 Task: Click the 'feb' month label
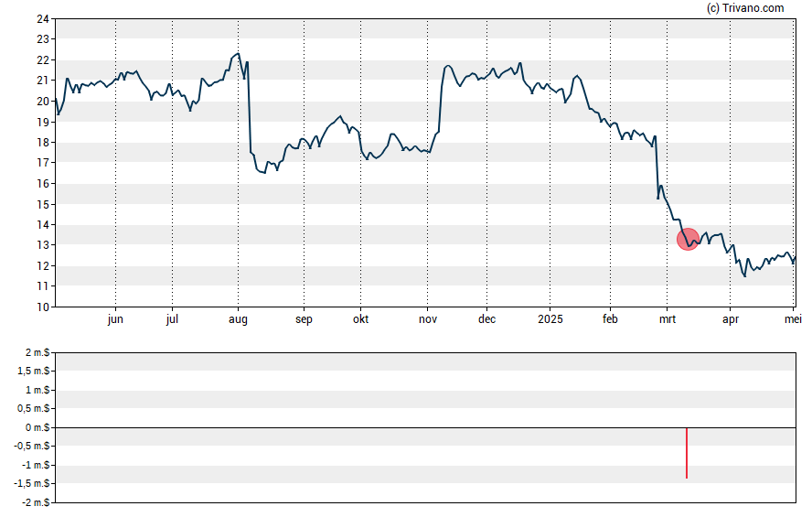[x=610, y=319]
